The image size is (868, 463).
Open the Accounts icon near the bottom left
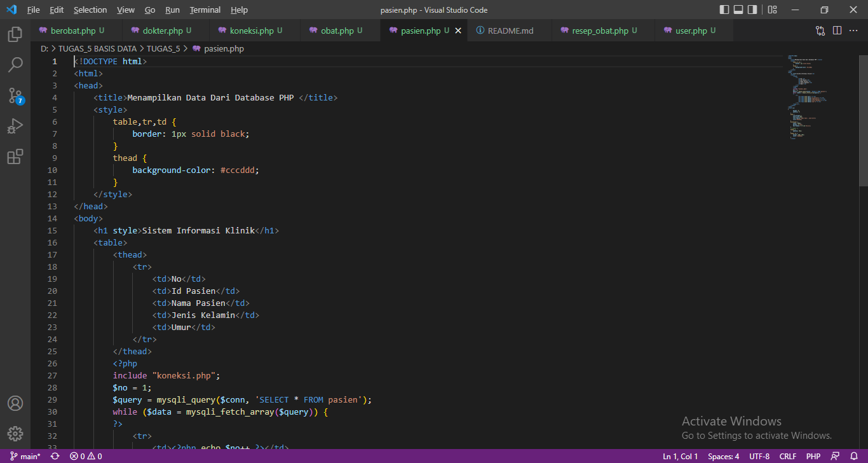15,403
